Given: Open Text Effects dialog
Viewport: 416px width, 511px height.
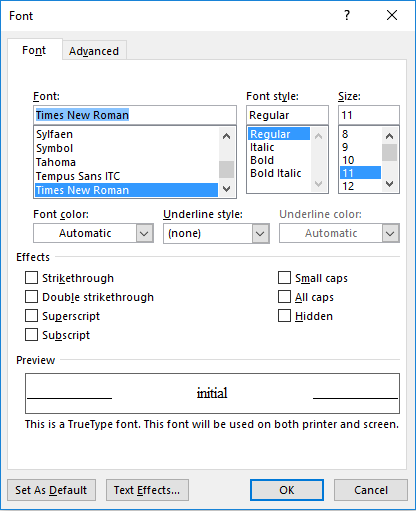Looking at the screenshot, I should 147,490.
